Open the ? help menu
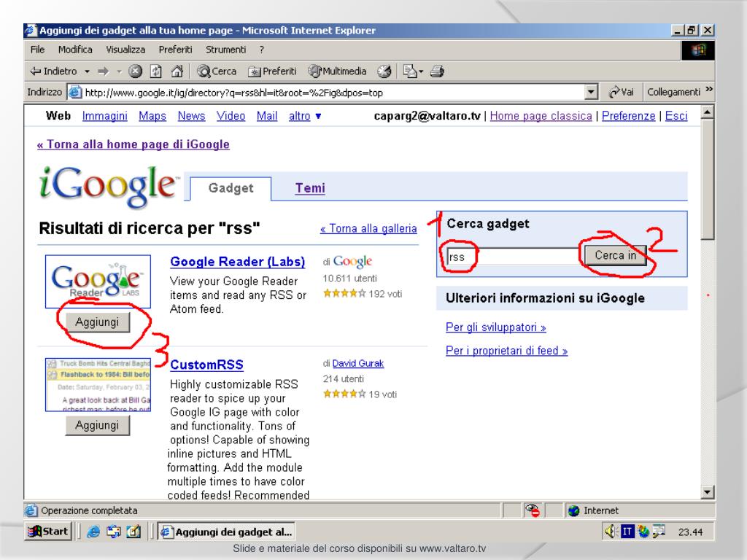This screenshot has height=560, width=747. 262,50
